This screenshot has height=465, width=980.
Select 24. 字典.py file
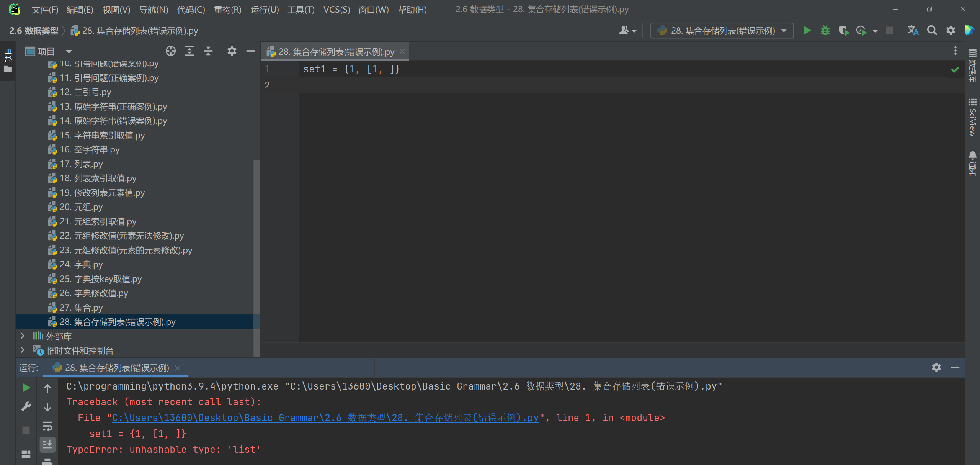pyautogui.click(x=81, y=264)
